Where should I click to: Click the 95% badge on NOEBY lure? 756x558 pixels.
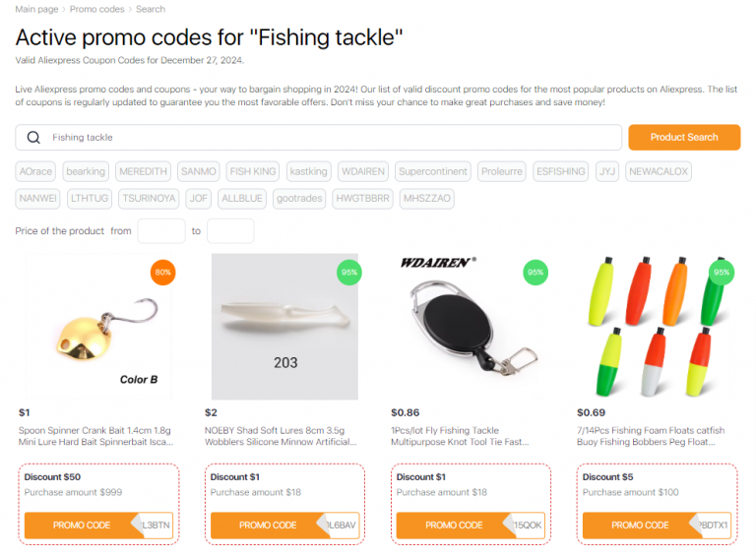coord(348,273)
